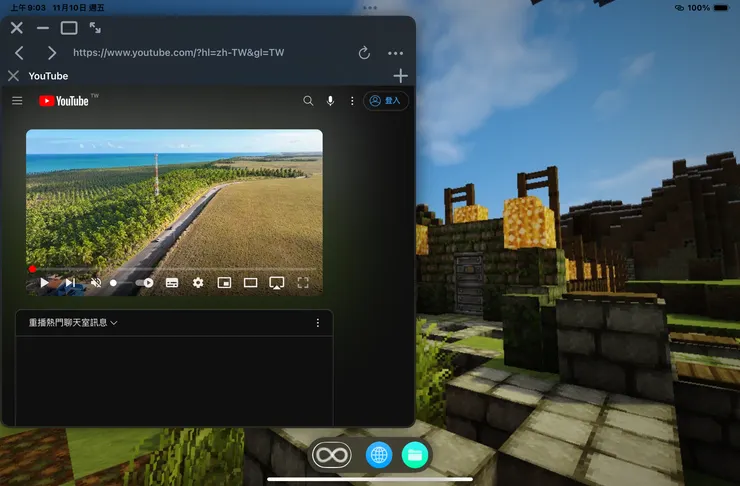Switch to theater mode
This screenshot has height=486, width=740.
[x=251, y=283]
